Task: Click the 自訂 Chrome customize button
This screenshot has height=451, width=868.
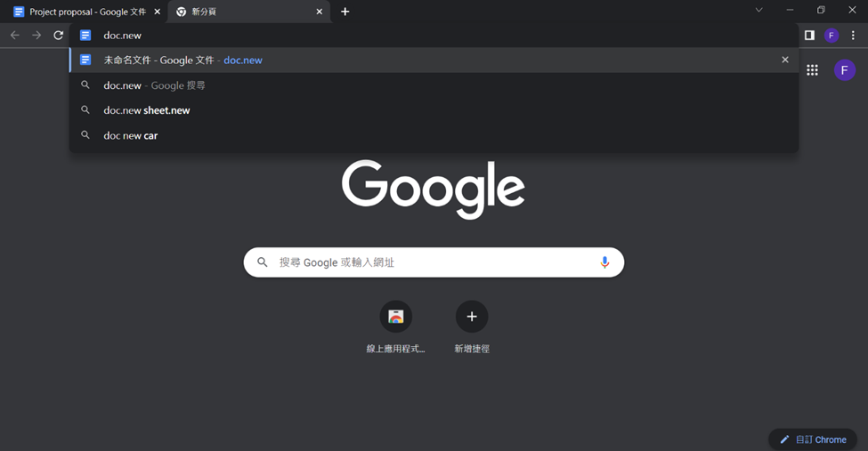Action: [x=813, y=439]
